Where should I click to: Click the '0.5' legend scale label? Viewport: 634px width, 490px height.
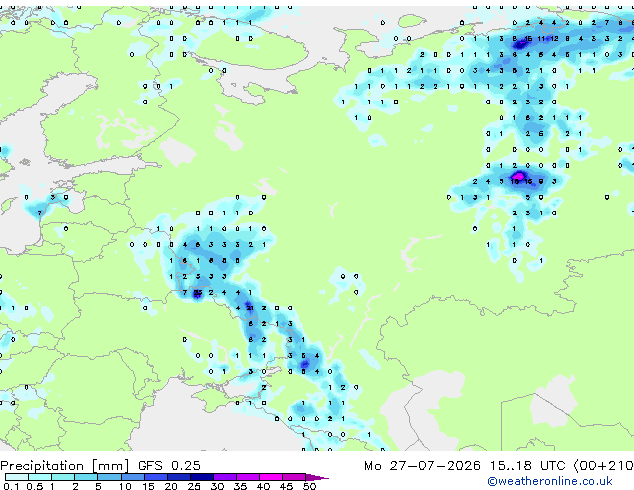(x=35, y=486)
